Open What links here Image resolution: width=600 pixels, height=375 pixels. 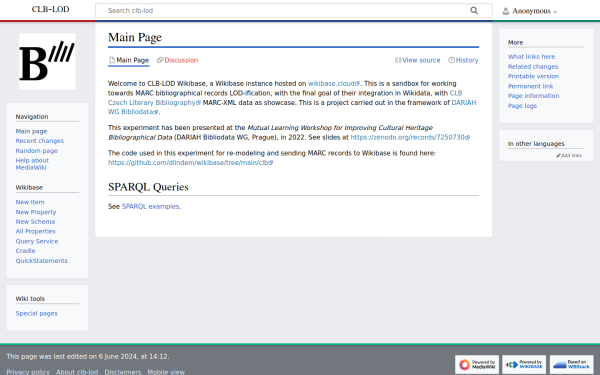[531, 57]
